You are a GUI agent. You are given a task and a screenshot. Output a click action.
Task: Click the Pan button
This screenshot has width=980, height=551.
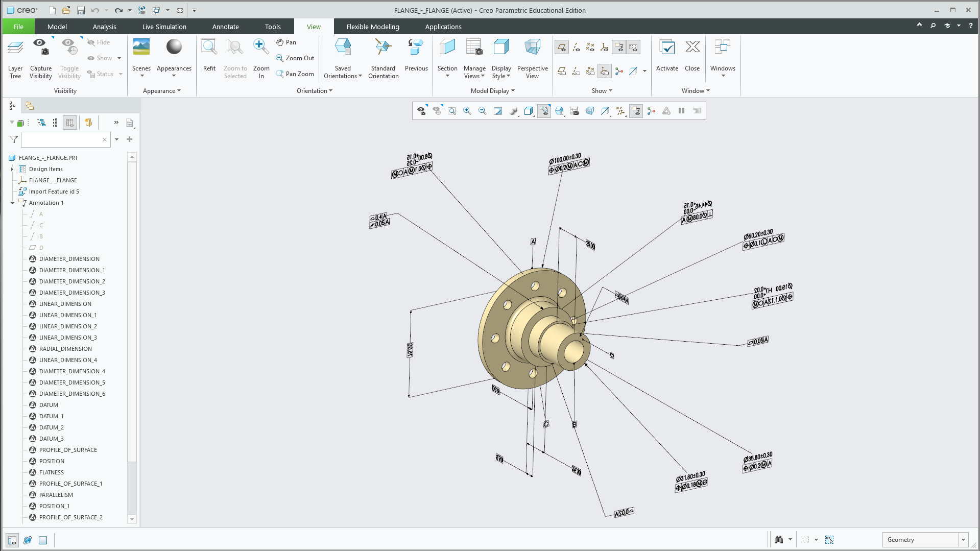pyautogui.click(x=286, y=42)
